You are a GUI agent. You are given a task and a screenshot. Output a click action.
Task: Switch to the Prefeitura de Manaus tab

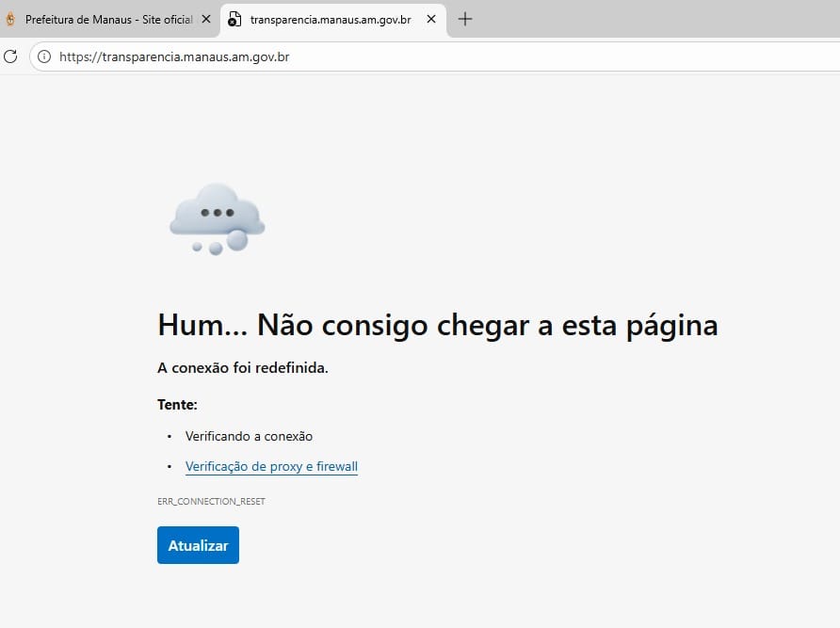pyautogui.click(x=108, y=19)
